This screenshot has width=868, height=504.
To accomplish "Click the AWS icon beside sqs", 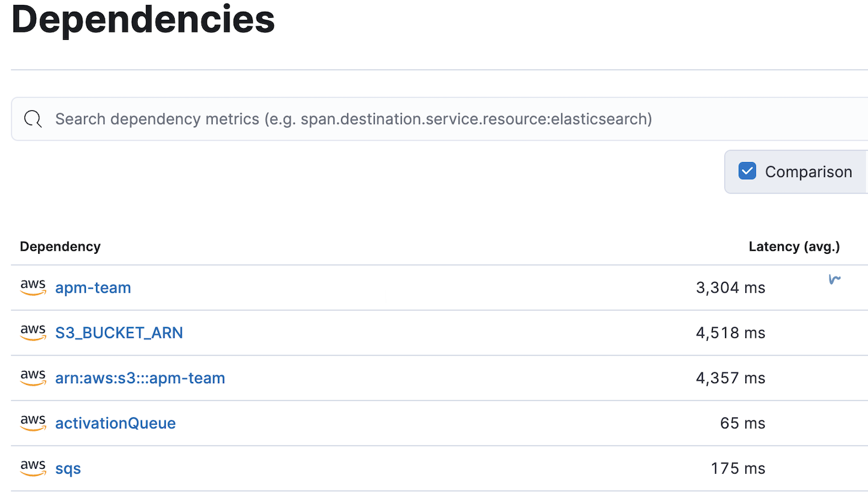I will [x=33, y=468].
